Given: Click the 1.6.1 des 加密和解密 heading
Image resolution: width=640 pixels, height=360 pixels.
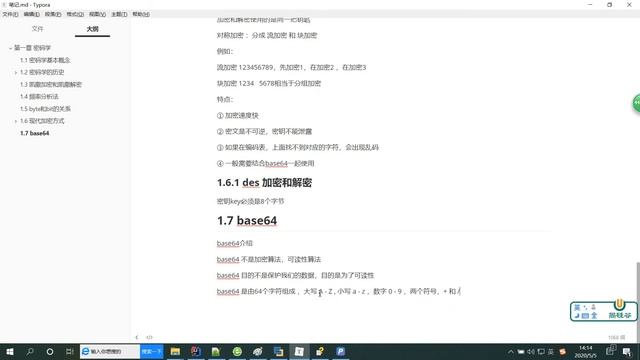Looking at the screenshot, I should point(264,182).
